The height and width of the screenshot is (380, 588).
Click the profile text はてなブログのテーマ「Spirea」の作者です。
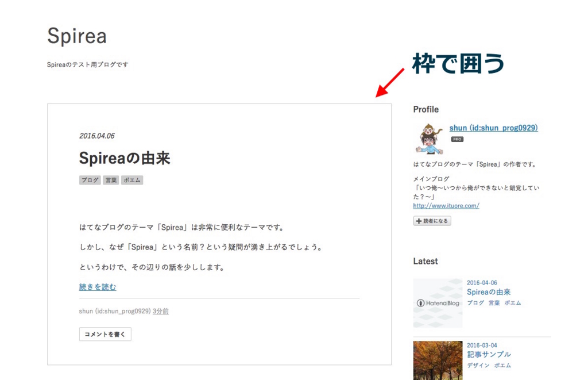pos(475,164)
